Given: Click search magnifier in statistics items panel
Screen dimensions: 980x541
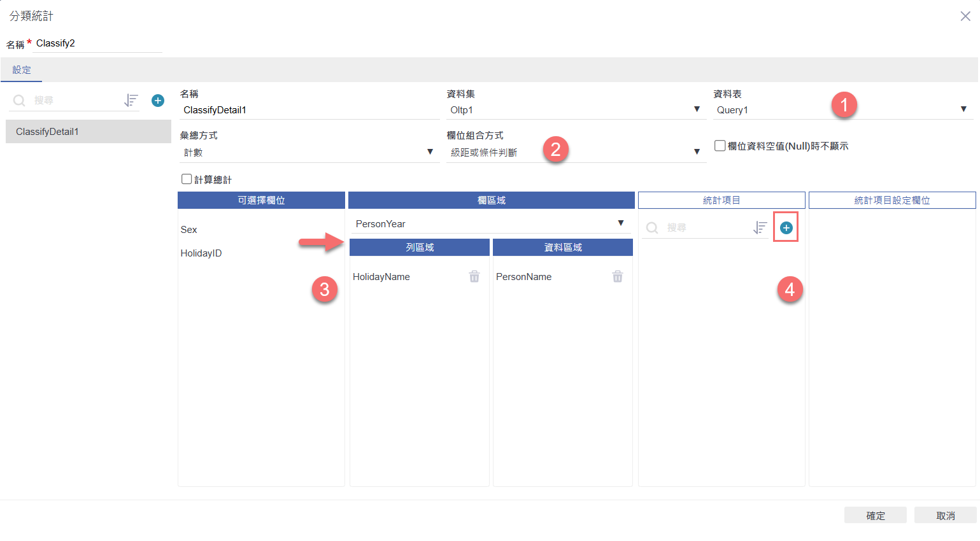Looking at the screenshot, I should [x=652, y=228].
